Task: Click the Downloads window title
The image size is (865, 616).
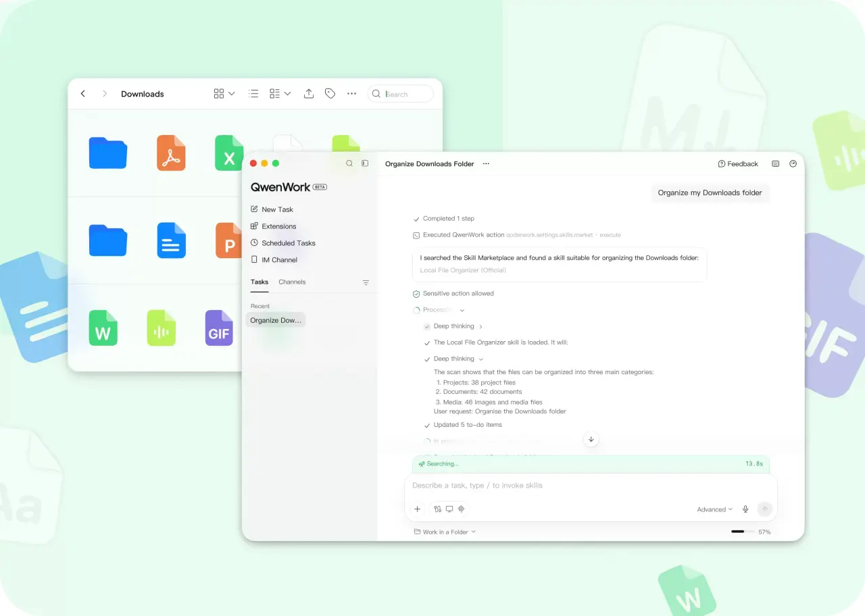Action: point(143,94)
